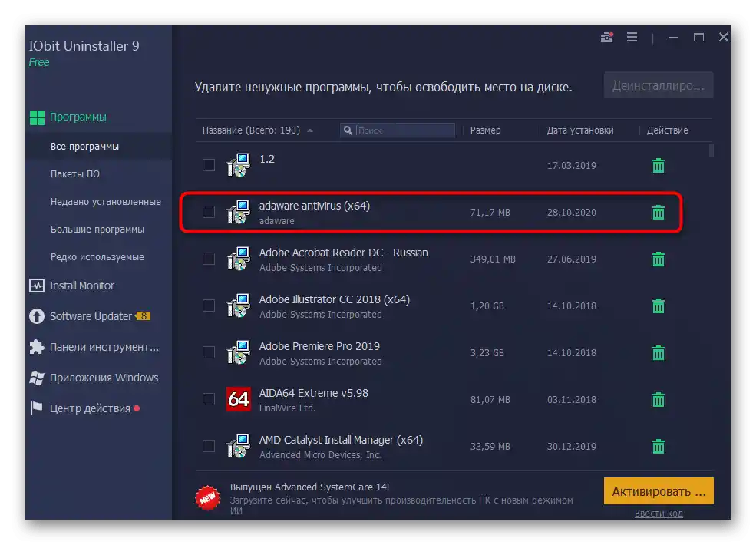Check the Adobe Illustrator CC 2018 checkbox

point(209,306)
